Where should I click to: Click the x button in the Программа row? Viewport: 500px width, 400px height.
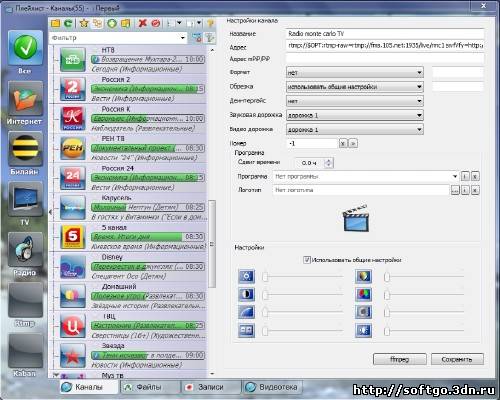click(x=475, y=176)
